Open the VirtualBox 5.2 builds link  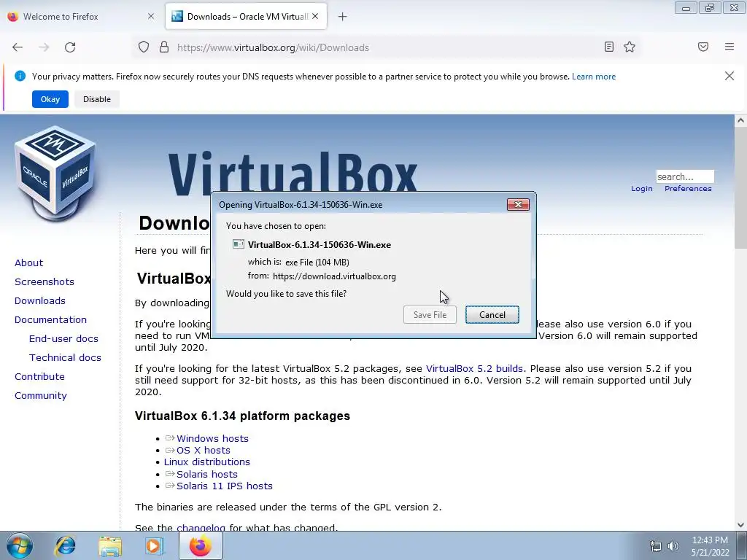click(474, 368)
